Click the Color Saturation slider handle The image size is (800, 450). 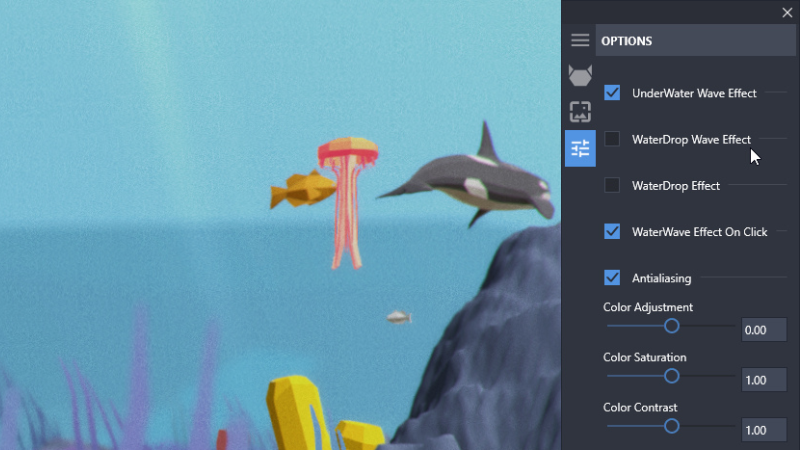tap(672, 375)
